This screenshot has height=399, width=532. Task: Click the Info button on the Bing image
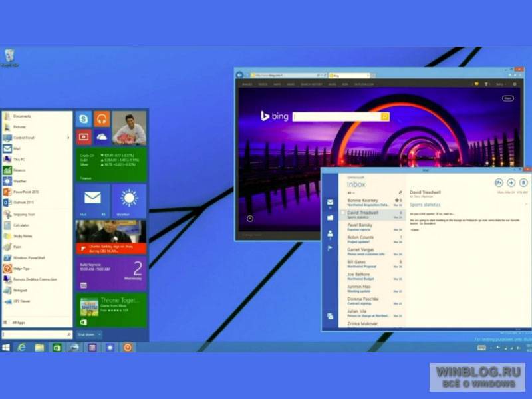click(508, 98)
